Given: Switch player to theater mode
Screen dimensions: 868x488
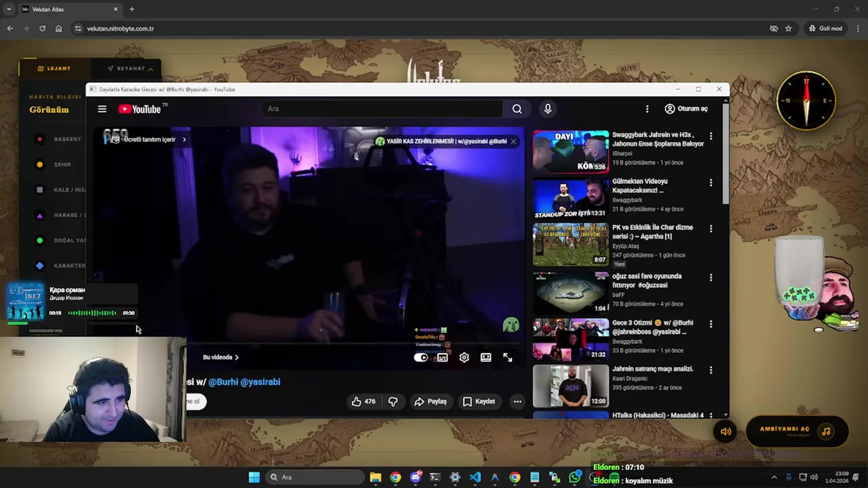Looking at the screenshot, I should [486, 357].
